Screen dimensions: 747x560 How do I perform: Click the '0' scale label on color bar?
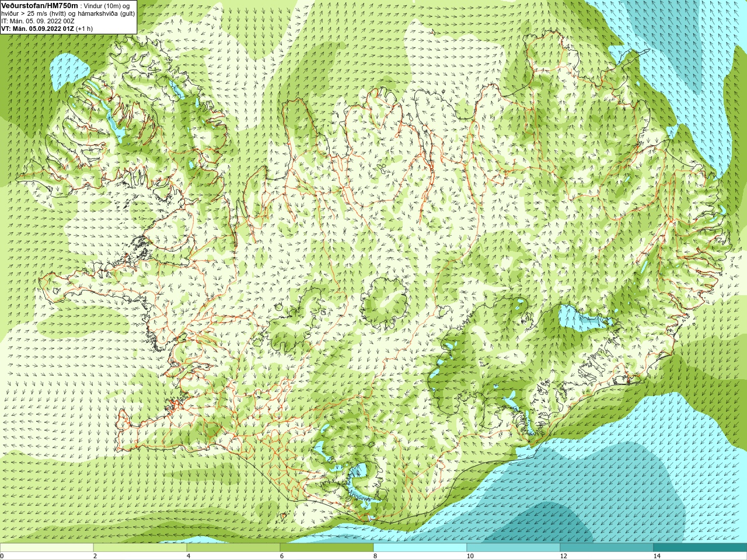pyautogui.click(x=2, y=556)
